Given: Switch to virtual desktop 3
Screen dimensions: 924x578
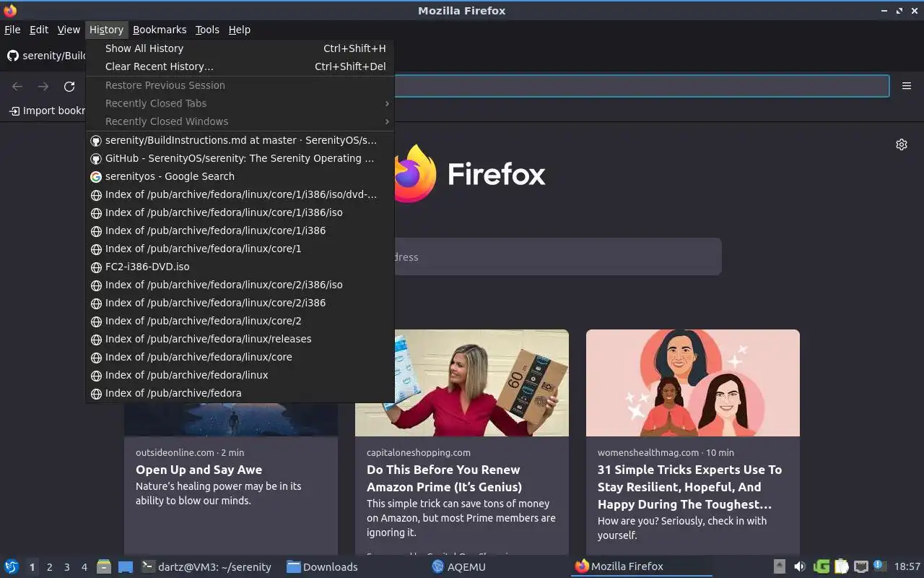Looking at the screenshot, I should (66, 567).
